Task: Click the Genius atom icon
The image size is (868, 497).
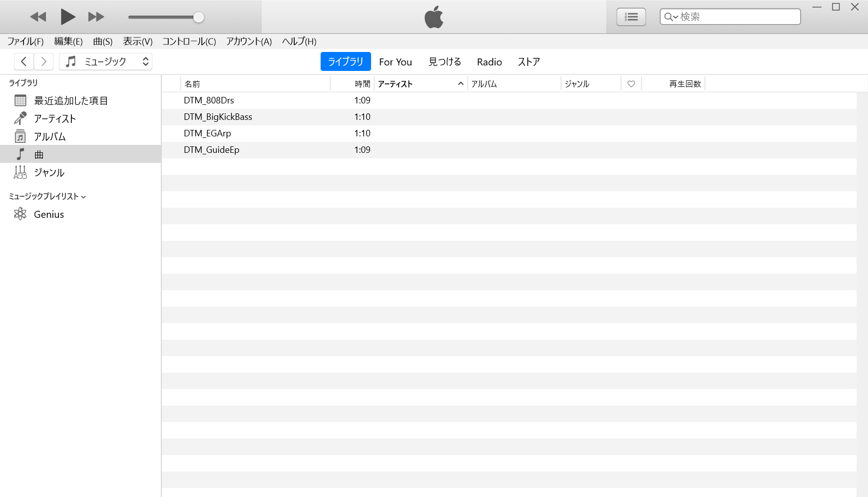Action: point(20,214)
